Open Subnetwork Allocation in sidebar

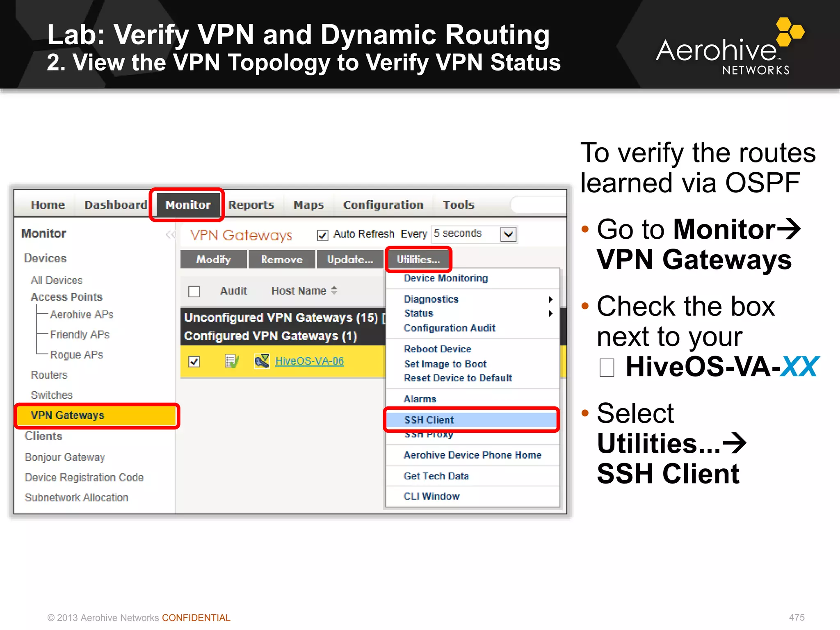point(76,498)
